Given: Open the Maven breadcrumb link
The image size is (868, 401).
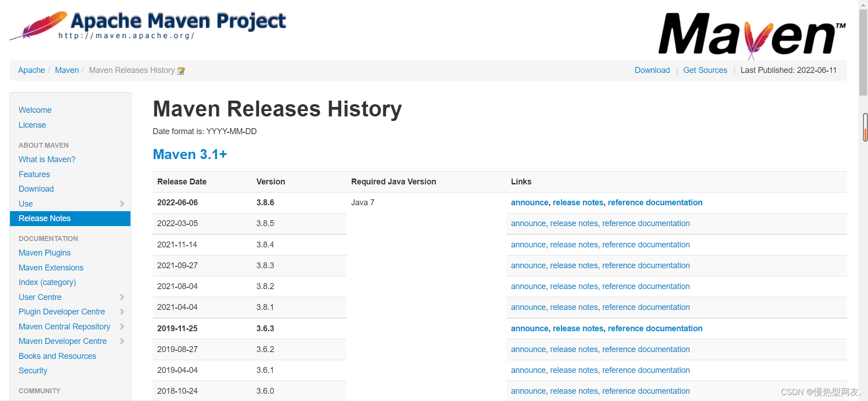Looking at the screenshot, I should [x=67, y=70].
